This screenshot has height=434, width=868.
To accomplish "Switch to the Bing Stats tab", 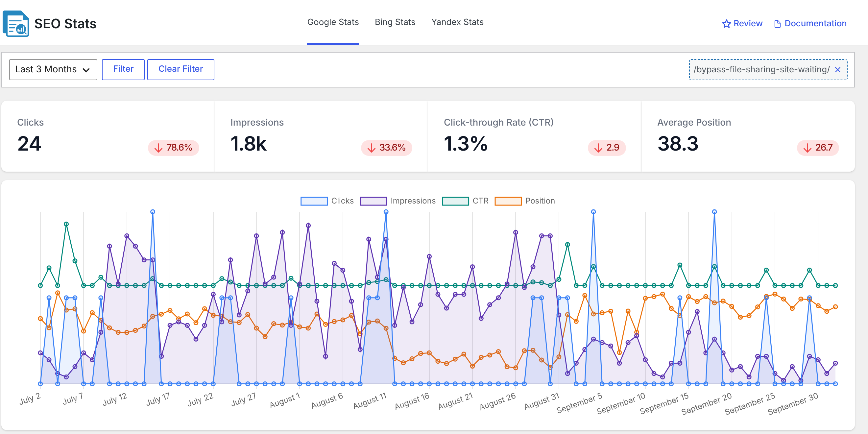I will point(395,22).
